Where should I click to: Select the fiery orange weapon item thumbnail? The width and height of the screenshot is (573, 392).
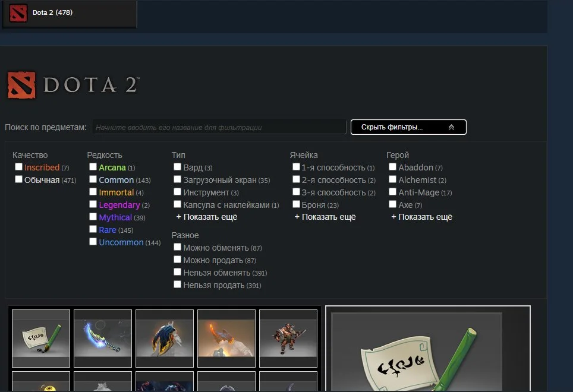pyautogui.click(x=226, y=339)
